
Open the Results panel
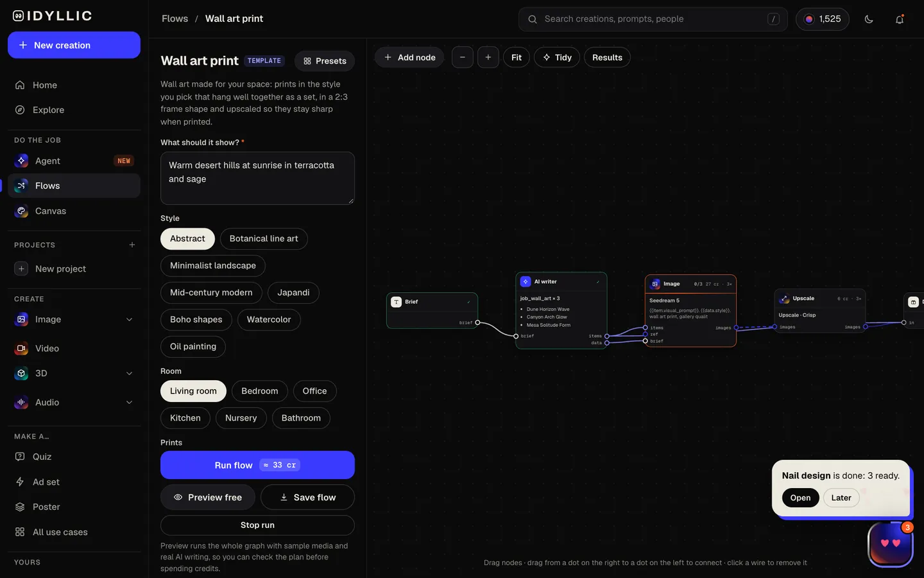coord(607,57)
